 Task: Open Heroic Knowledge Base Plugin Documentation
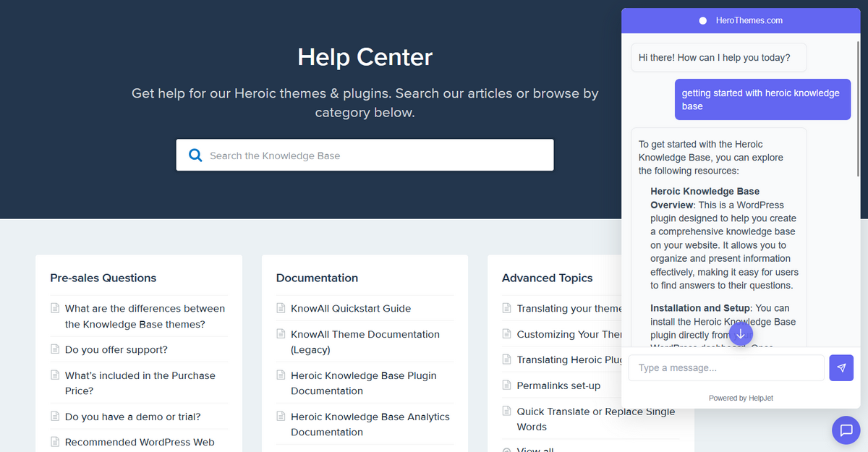pyautogui.click(x=364, y=383)
